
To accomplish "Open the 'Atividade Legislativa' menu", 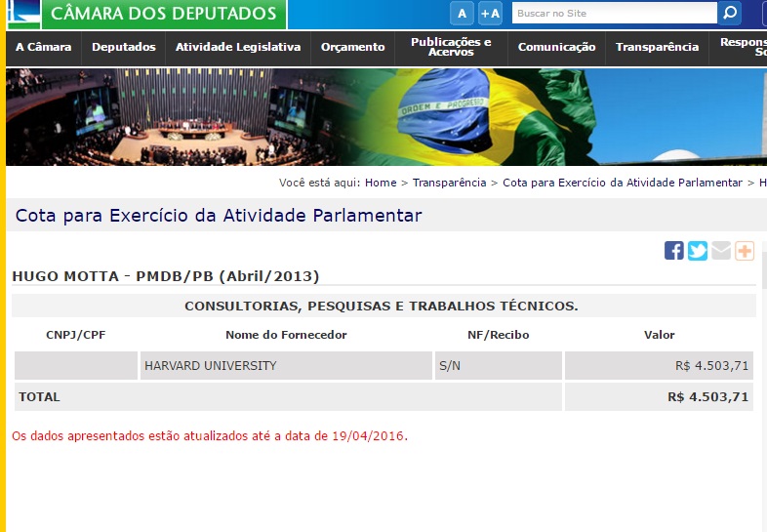I will 238,48.
